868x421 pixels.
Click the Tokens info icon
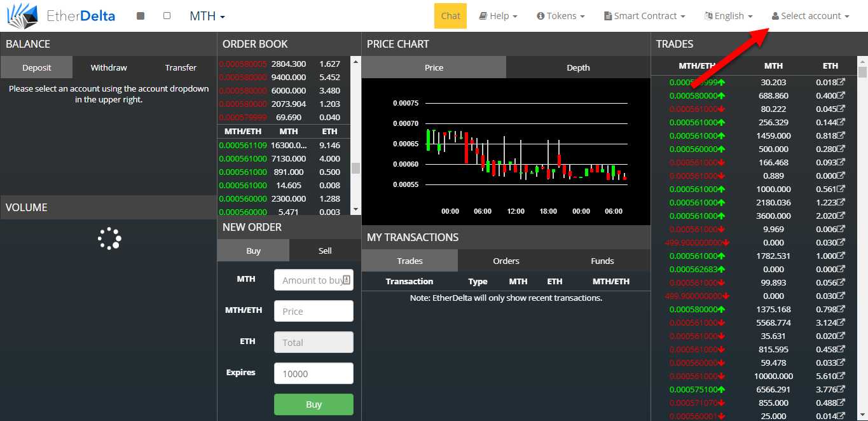tap(541, 15)
